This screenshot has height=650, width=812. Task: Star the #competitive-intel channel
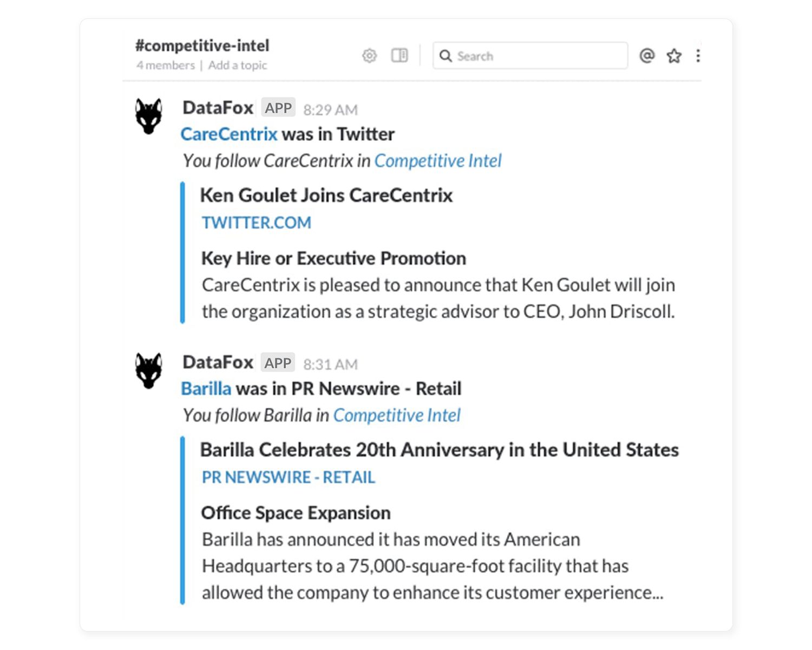point(674,55)
